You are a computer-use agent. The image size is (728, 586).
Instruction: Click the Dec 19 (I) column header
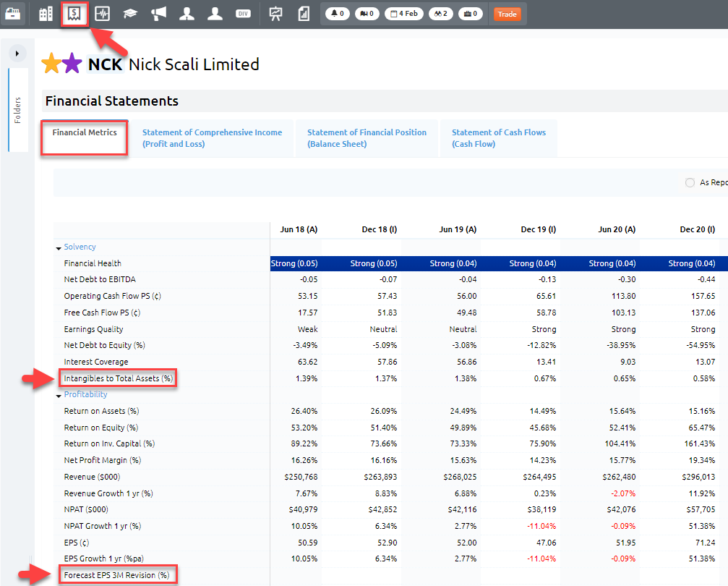538,229
